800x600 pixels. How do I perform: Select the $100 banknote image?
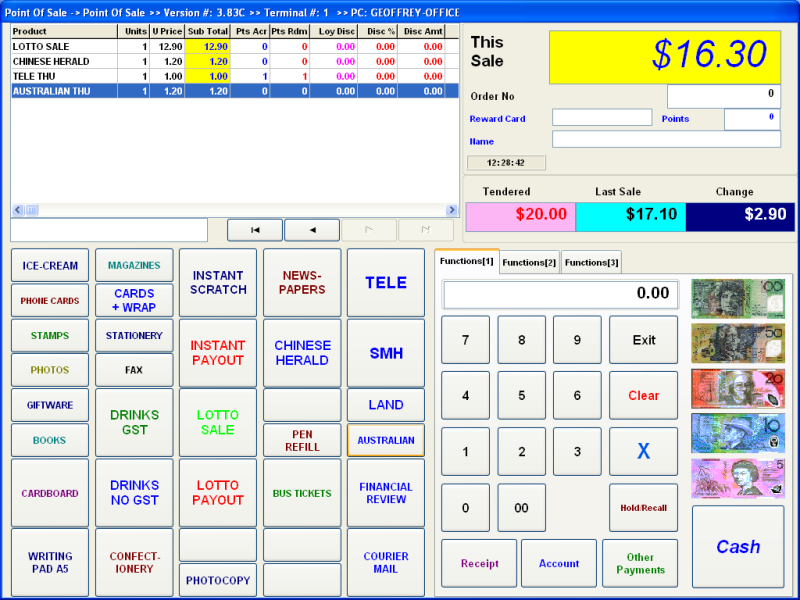737,298
